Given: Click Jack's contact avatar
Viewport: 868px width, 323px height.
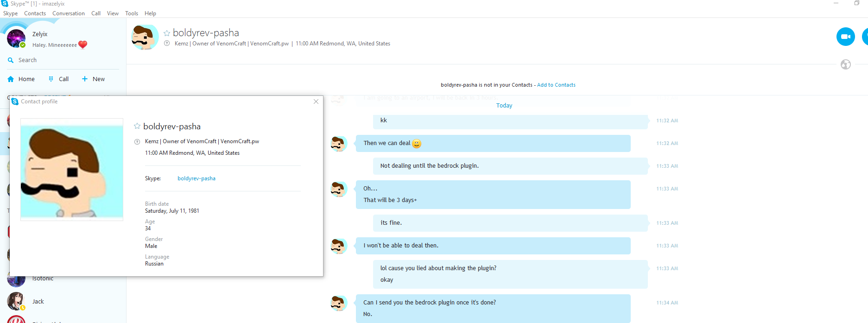Looking at the screenshot, I should coord(16,301).
